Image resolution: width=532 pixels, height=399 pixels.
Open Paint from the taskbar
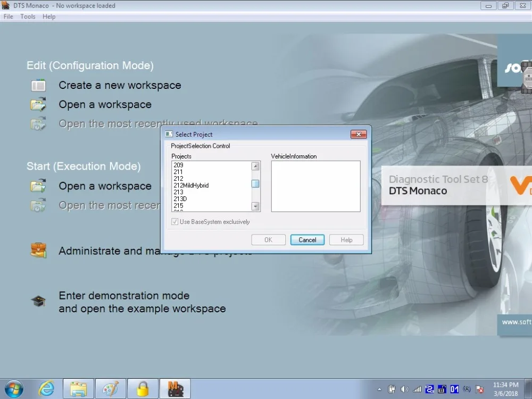[111, 389]
